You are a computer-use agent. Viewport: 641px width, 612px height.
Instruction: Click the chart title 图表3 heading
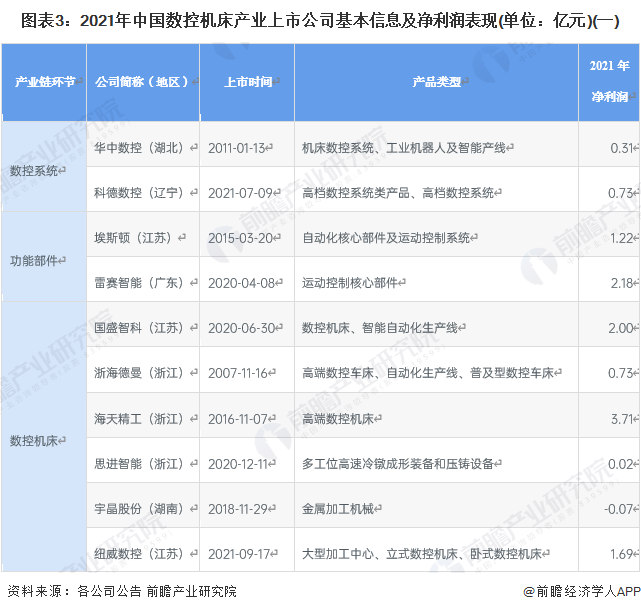pos(320,20)
